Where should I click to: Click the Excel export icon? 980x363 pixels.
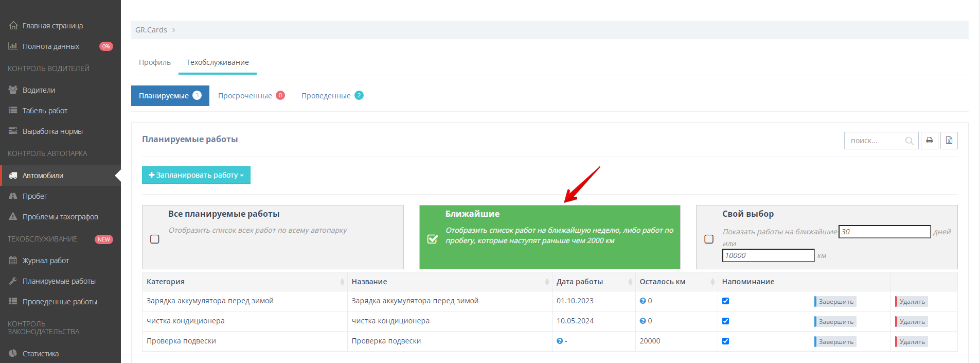949,141
